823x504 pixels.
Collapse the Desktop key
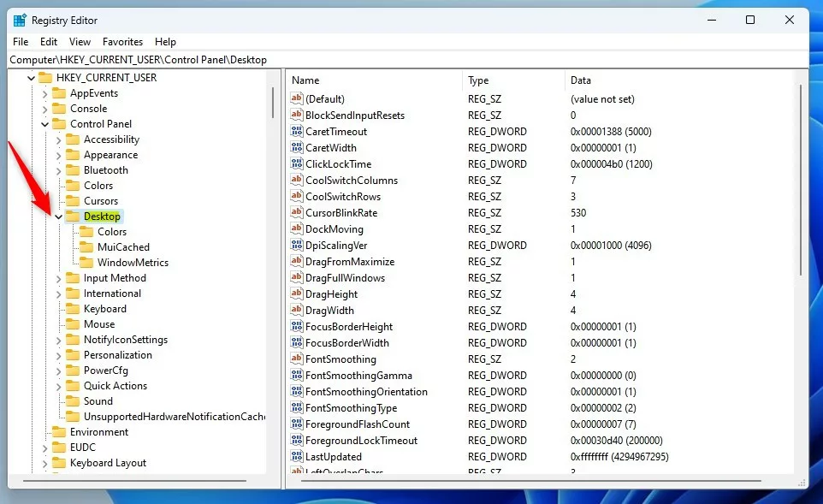[58, 216]
